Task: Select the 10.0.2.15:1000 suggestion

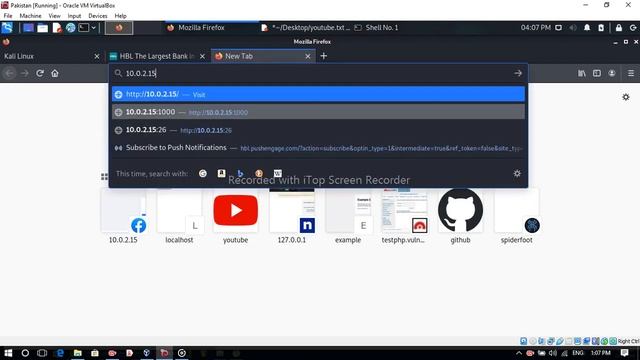Action: [x=318, y=112]
